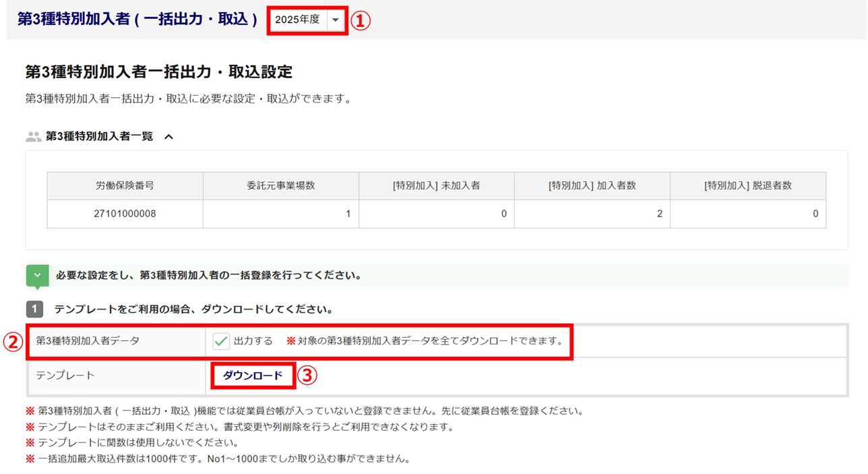868x474 pixels.
Task: Select the 労働保険番号 column header
Action: click(125, 185)
